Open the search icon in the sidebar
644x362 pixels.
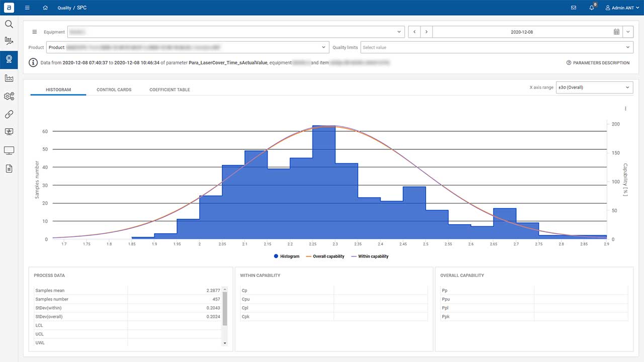tap(9, 24)
